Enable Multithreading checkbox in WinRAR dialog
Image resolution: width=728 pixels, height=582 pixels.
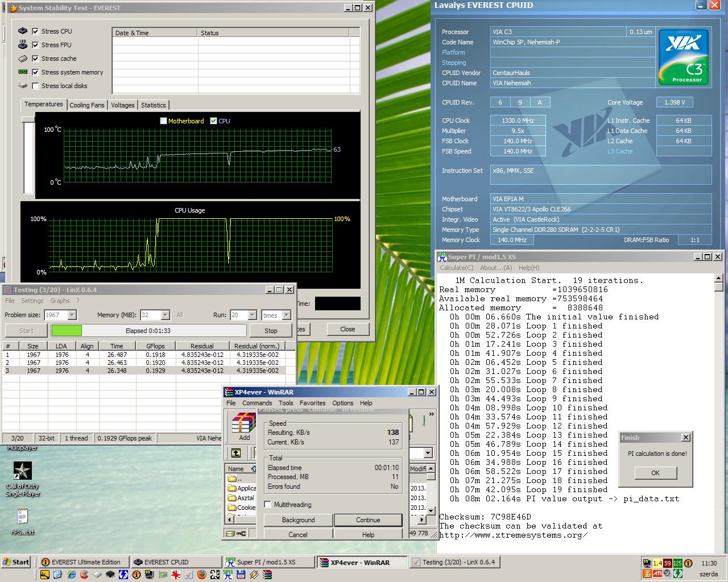point(268,504)
